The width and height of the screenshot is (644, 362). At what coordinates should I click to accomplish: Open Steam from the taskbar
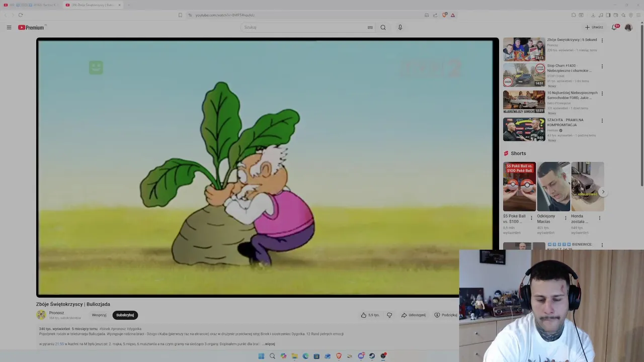[x=372, y=356]
